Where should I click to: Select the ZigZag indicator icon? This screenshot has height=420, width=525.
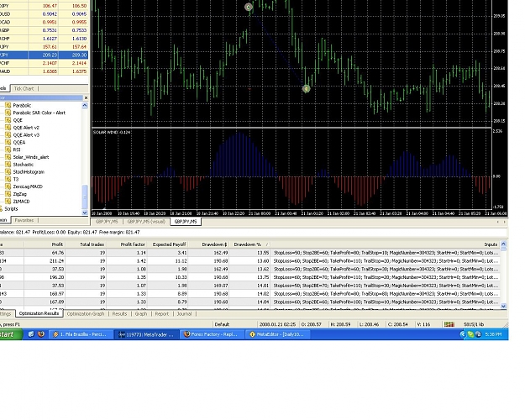click(8, 194)
